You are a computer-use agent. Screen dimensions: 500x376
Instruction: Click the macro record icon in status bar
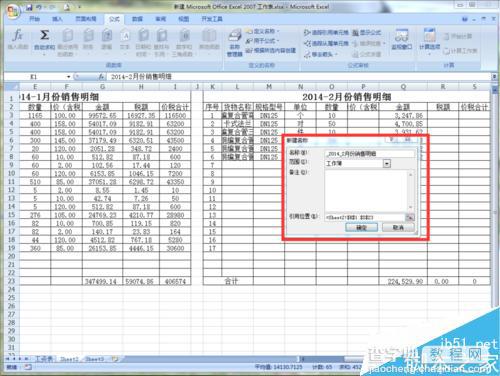pos(28,367)
